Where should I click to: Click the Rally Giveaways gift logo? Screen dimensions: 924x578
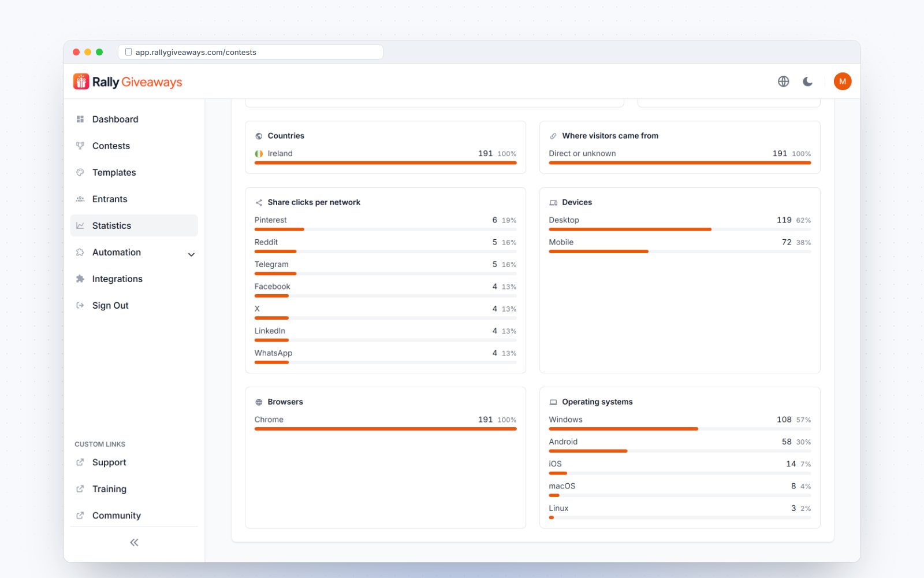pyautogui.click(x=81, y=81)
